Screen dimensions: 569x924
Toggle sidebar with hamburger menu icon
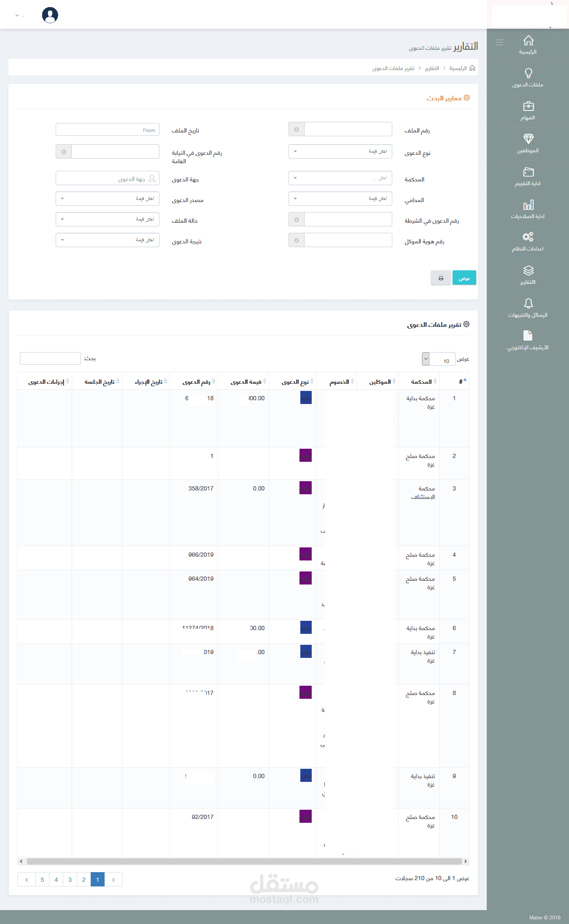499,42
